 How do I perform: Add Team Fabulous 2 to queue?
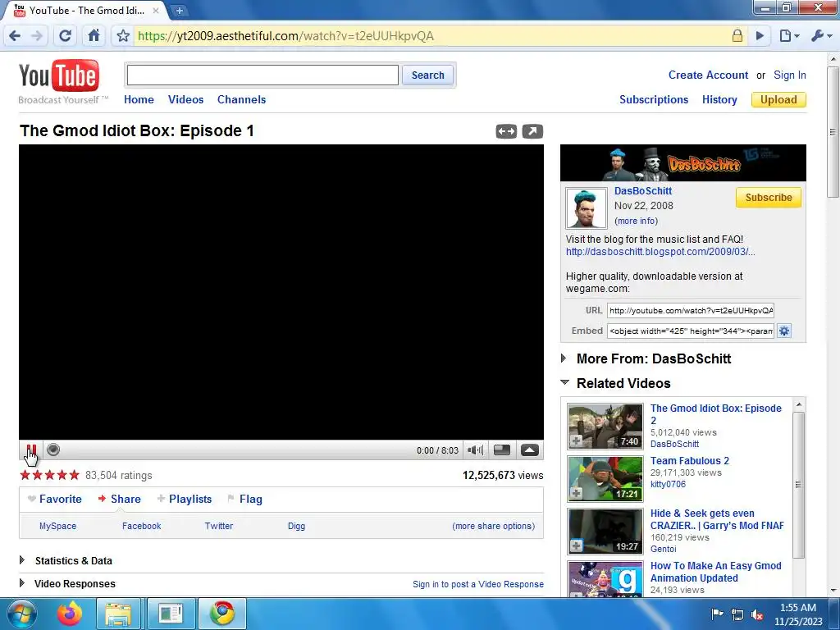coord(577,493)
